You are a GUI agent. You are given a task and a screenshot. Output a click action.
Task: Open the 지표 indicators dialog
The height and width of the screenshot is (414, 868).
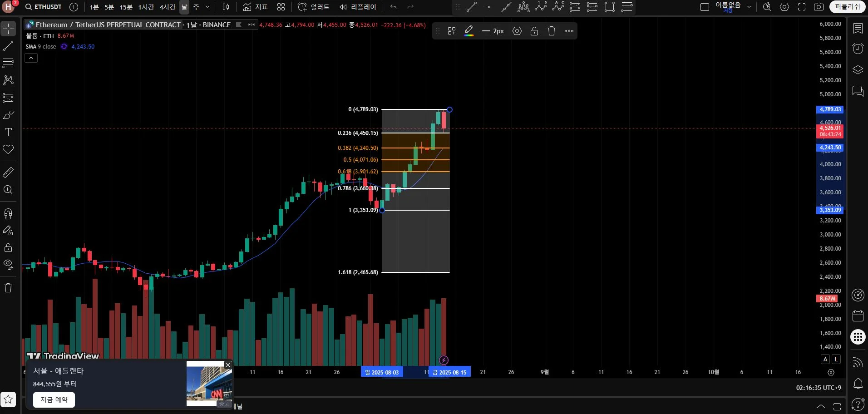click(256, 7)
